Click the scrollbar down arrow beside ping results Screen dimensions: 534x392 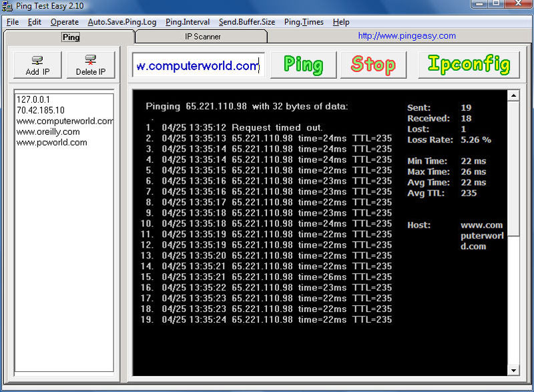click(515, 371)
